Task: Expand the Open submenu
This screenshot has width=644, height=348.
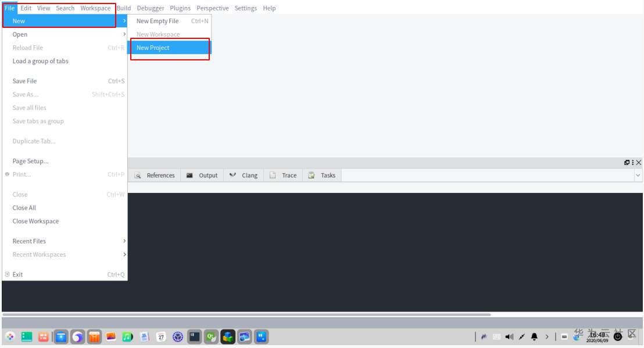Action: 65,34
